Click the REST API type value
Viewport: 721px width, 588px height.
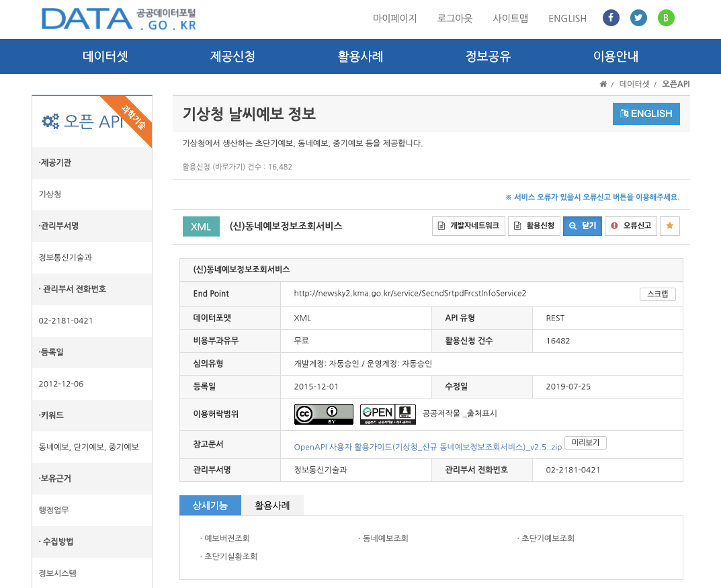coord(555,318)
